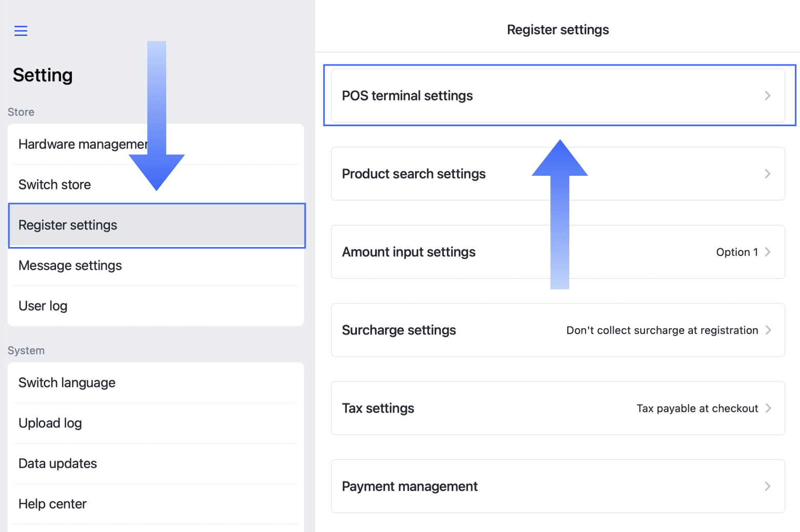Screen dimensions: 800x532
Task: Expand Tax settings chevron
Action: 768,408
